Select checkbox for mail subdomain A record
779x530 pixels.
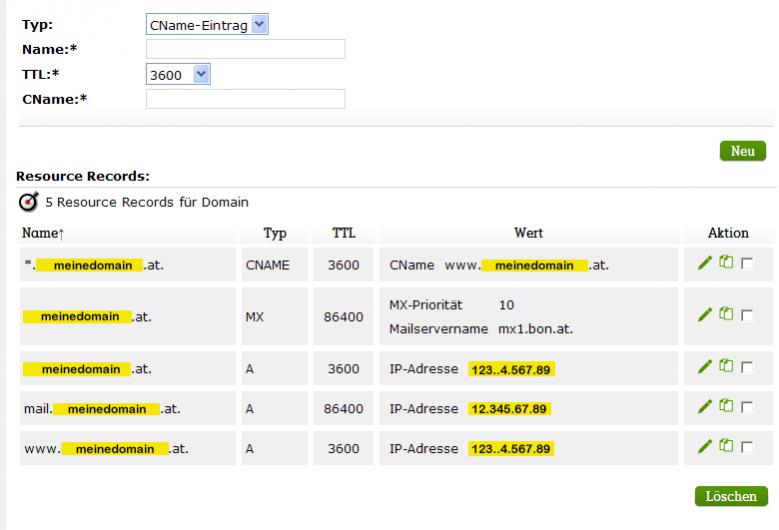tap(746, 407)
